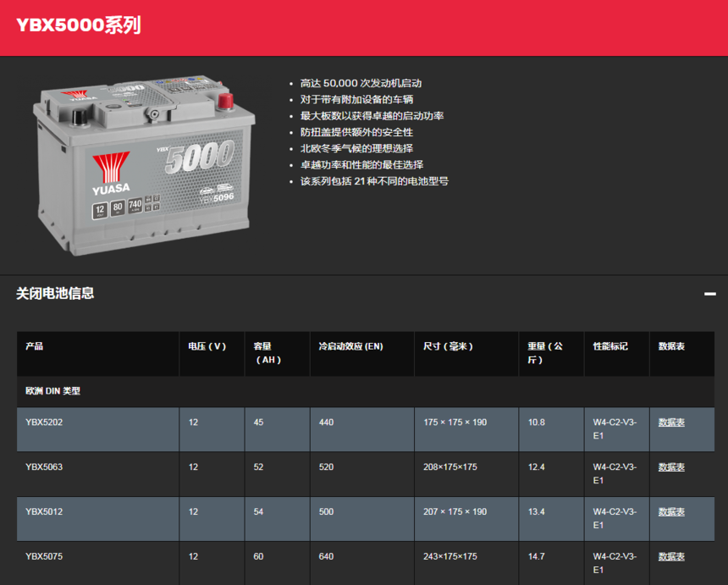
Task: Select voltage value 12 in YBX5012 row
Action: [x=193, y=511]
